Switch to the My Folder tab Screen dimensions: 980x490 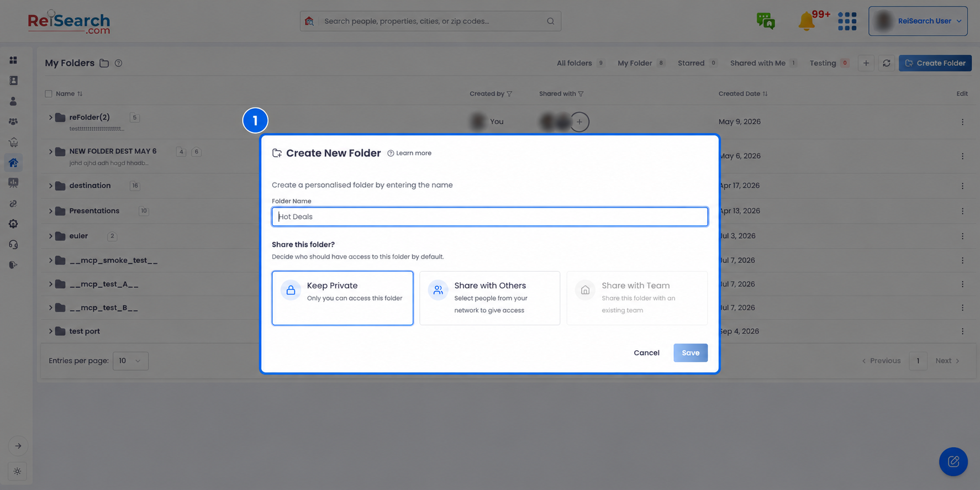pyautogui.click(x=641, y=63)
